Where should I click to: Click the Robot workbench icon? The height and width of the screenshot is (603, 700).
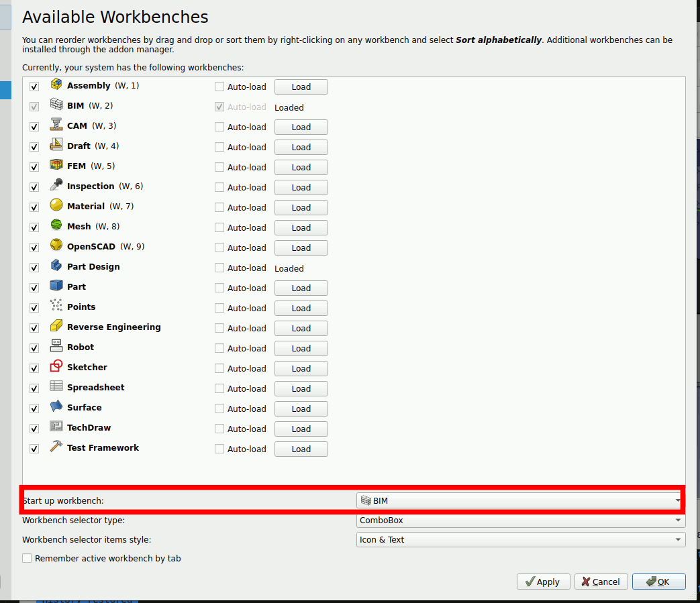56,347
